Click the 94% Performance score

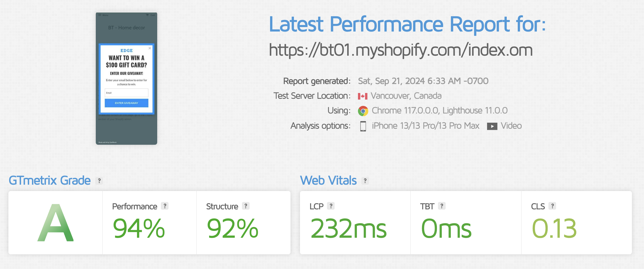pyautogui.click(x=139, y=229)
